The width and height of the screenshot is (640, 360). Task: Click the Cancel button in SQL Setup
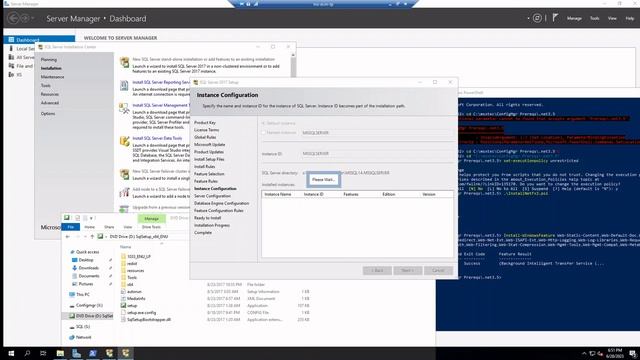(x=438, y=271)
